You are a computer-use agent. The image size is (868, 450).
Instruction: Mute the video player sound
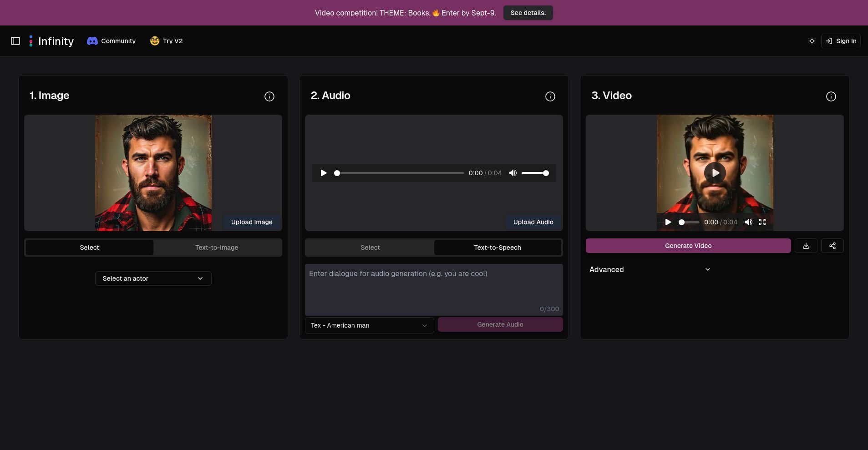(749, 222)
